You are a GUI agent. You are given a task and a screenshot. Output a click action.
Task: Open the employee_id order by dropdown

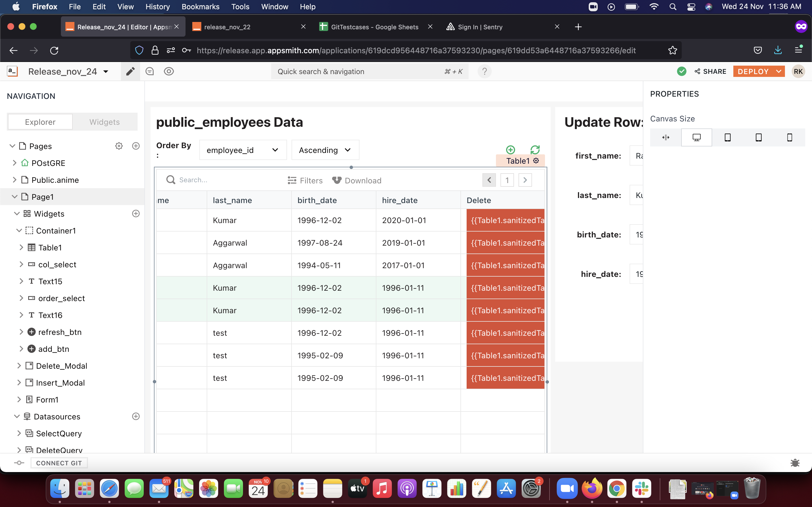(242, 150)
